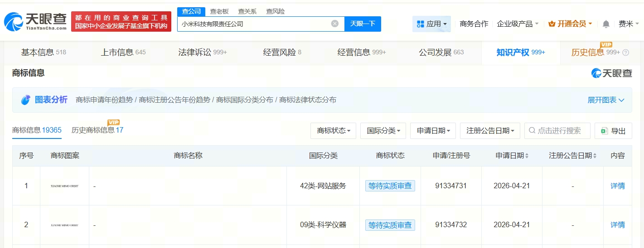This screenshot has width=644, height=248.
Task: Click trademark image in row 2
Action: pos(64,225)
